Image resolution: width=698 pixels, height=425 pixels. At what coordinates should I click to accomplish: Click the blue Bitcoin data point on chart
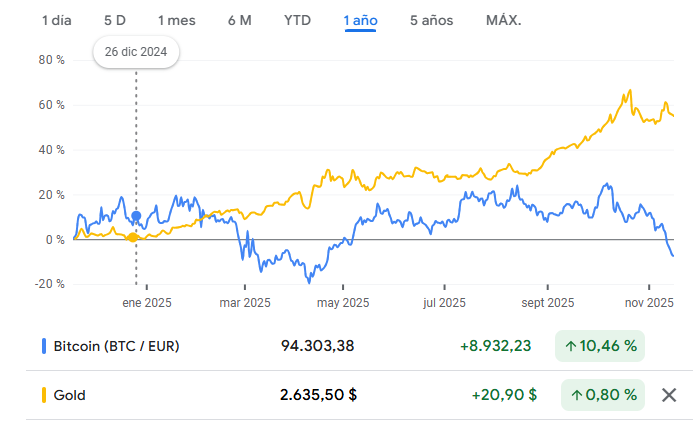(136, 216)
